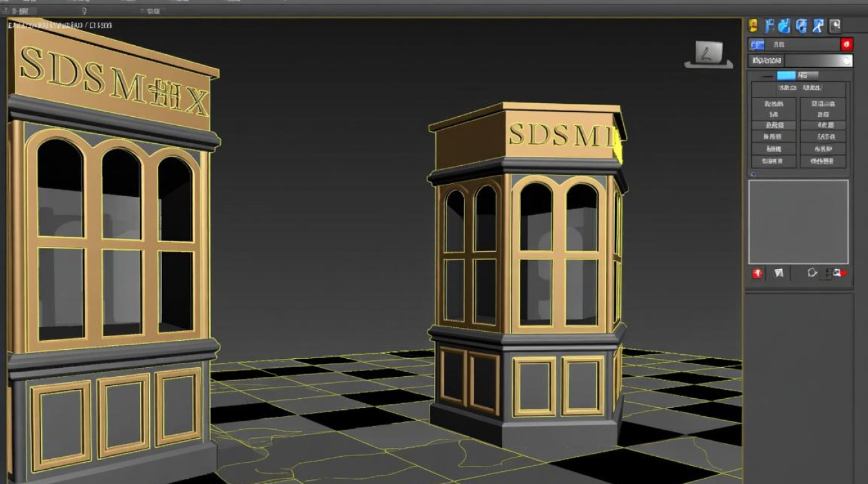This screenshot has height=484, width=868.
Task: Click the viewport label text at top-left
Action: tap(59, 25)
